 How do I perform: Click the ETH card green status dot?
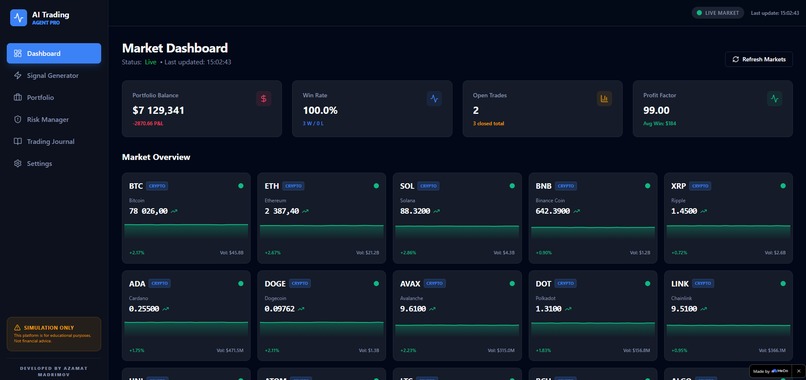pos(376,186)
